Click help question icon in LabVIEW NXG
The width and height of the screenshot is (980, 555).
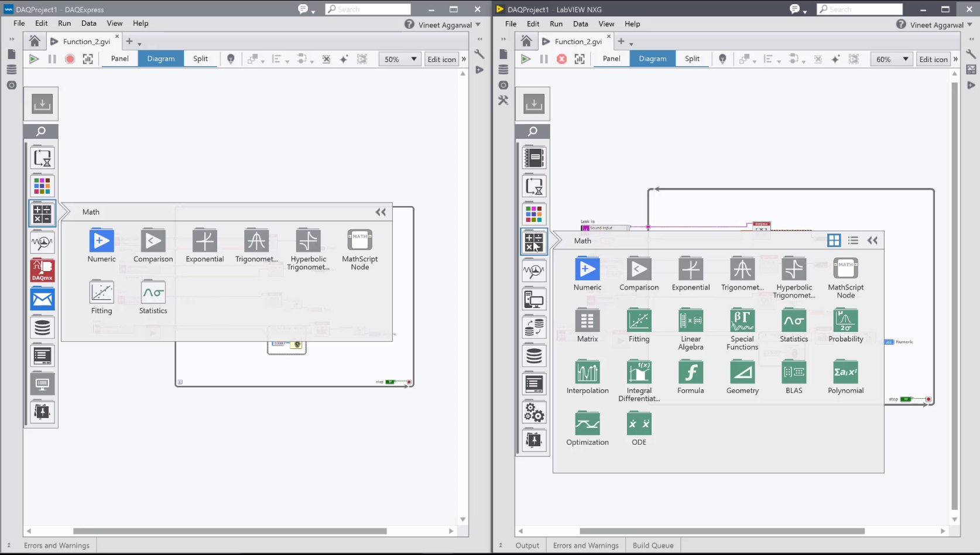click(901, 24)
